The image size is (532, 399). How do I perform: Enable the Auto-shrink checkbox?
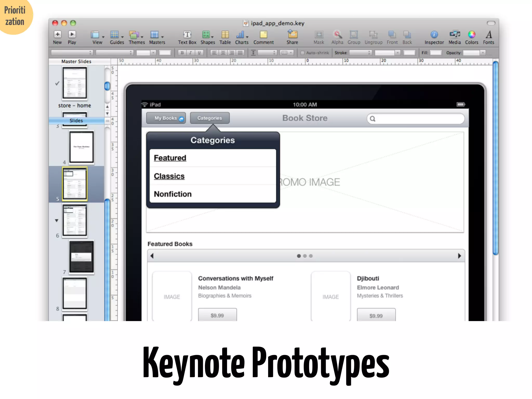(302, 53)
